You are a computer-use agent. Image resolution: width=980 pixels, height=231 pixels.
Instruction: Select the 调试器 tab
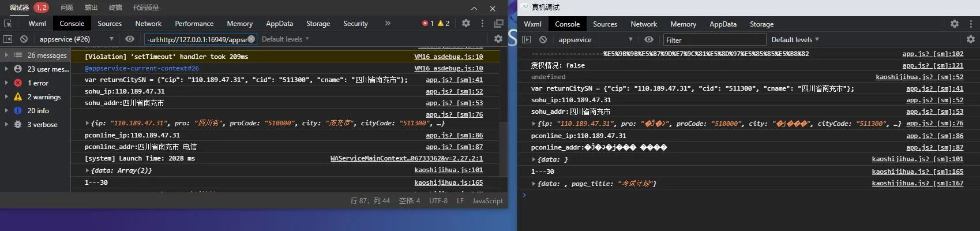click(x=19, y=8)
